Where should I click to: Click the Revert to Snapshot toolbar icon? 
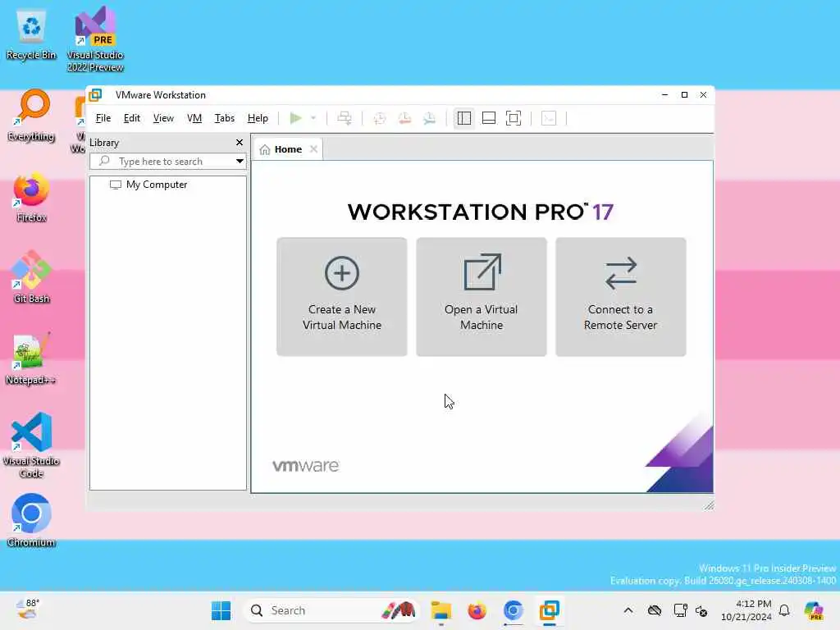pos(404,118)
